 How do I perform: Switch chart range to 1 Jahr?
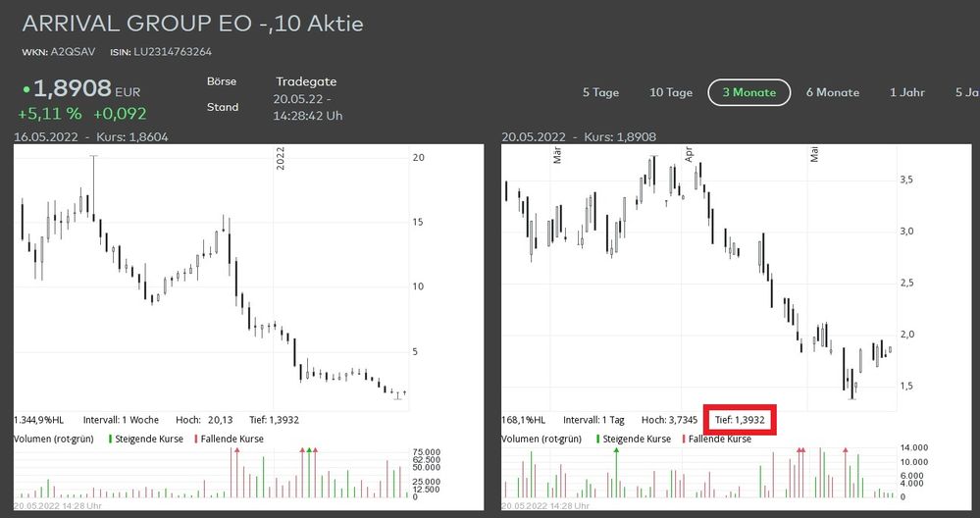click(907, 92)
